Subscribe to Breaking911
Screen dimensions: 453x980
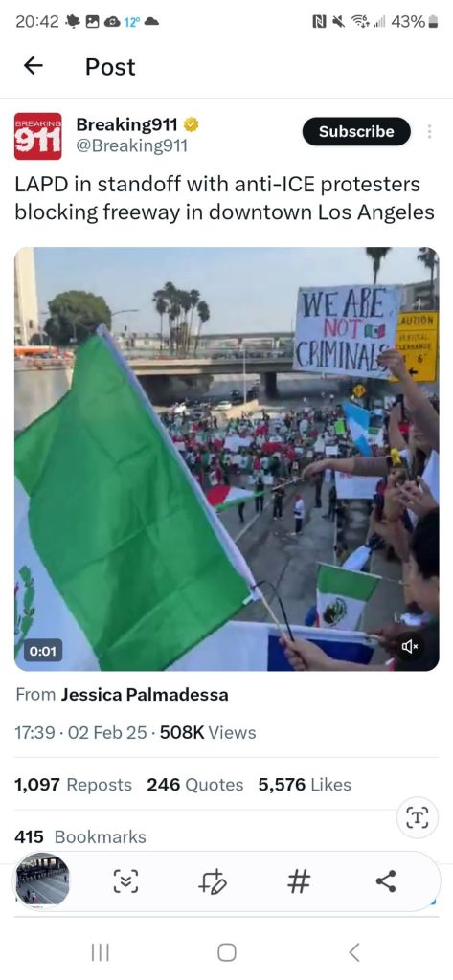tap(356, 131)
